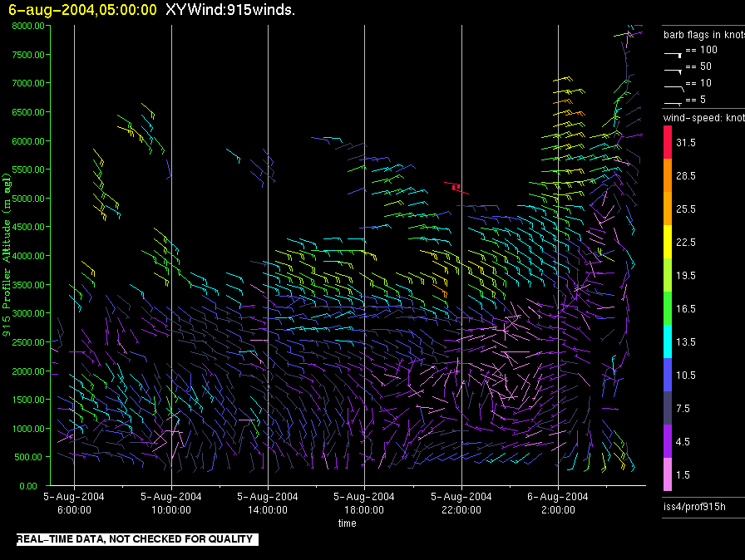This screenshot has width=745, height=560.
Task: Select the slate 7.5 color band
Action: click(x=668, y=408)
